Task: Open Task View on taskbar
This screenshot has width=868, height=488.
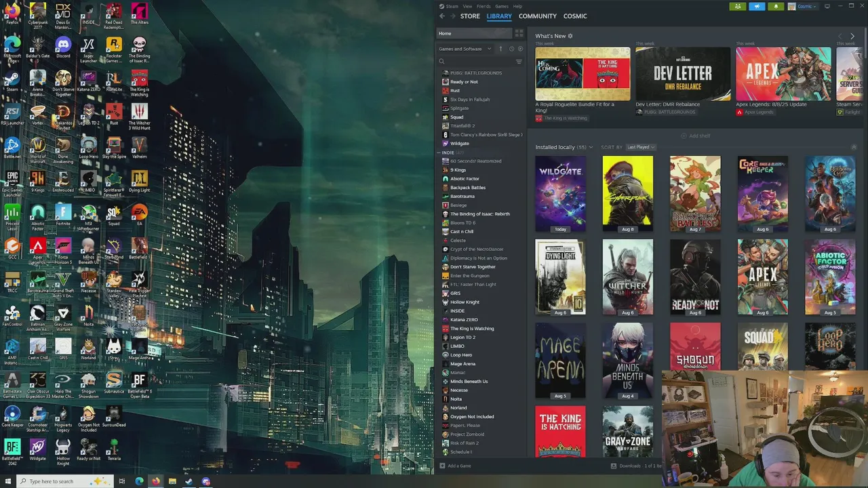Action: (x=122, y=481)
